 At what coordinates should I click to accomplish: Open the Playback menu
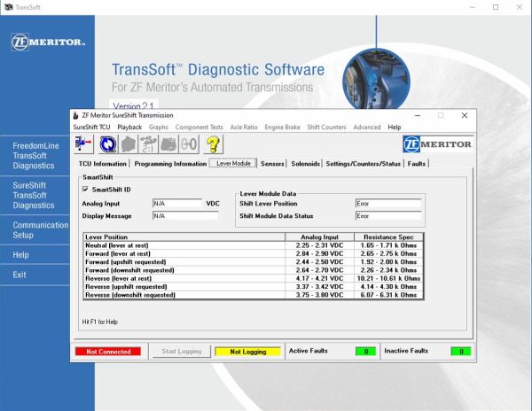coord(129,127)
